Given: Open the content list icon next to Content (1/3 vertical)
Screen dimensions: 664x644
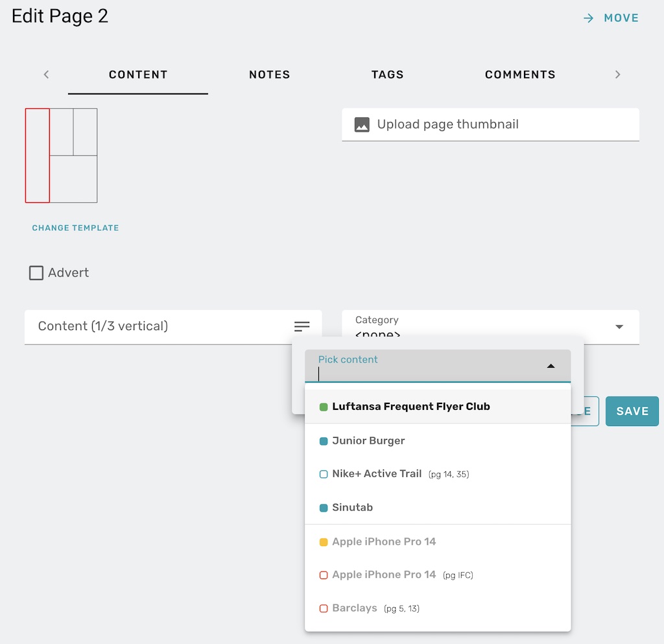Looking at the screenshot, I should [302, 326].
